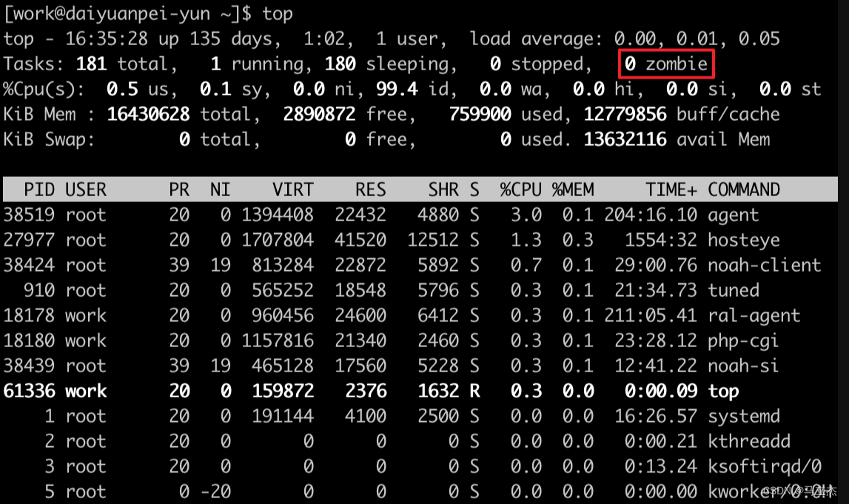The image size is (849, 504).
Task: Select the agent process row
Action: tap(420, 215)
